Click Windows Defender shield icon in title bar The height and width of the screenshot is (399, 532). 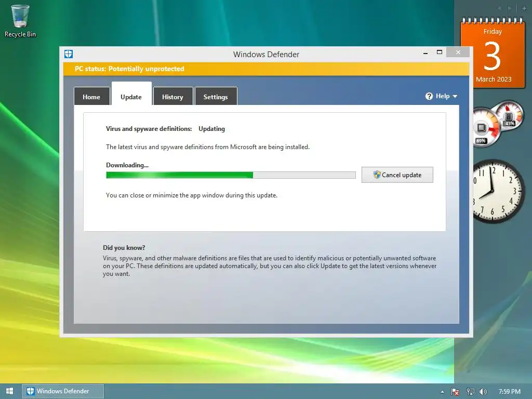tap(69, 54)
